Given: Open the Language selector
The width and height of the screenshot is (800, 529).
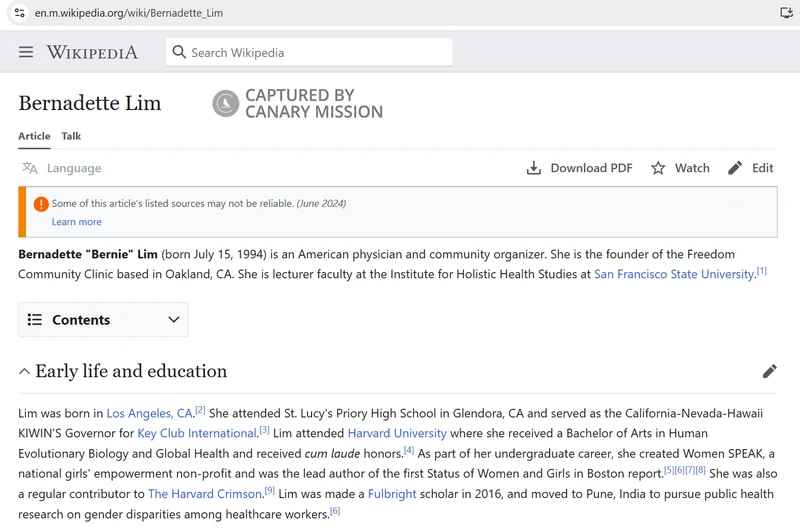Looking at the screenshot, I should pyautogui.click(x=62, y=168).
